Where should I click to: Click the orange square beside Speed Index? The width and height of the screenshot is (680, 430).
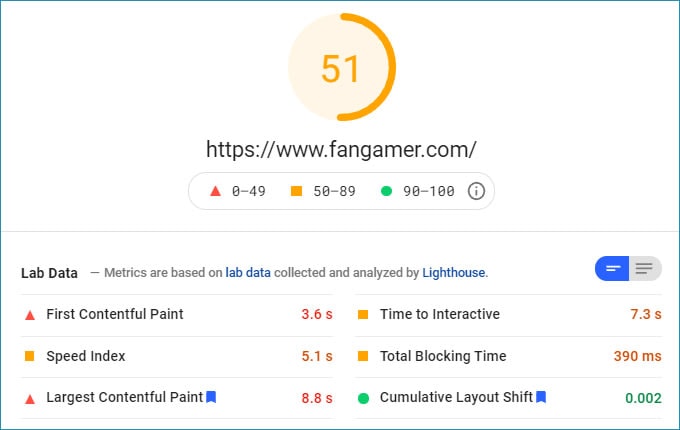[29, 356]
